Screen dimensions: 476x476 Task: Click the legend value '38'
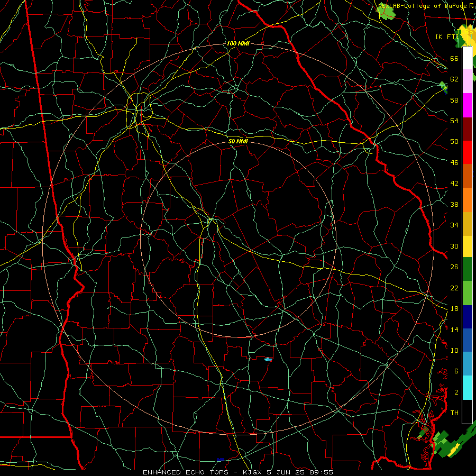pos(454,205)
